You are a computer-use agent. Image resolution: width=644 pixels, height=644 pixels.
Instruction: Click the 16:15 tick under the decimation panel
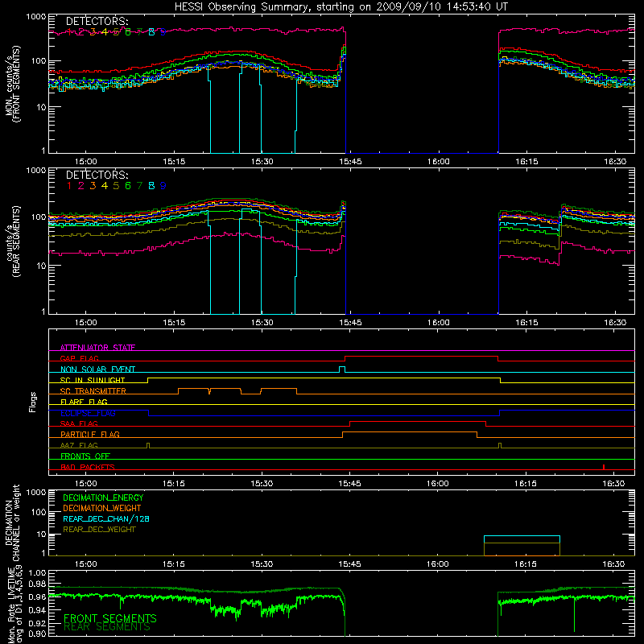pyautogui.click(x=526, y=564)
